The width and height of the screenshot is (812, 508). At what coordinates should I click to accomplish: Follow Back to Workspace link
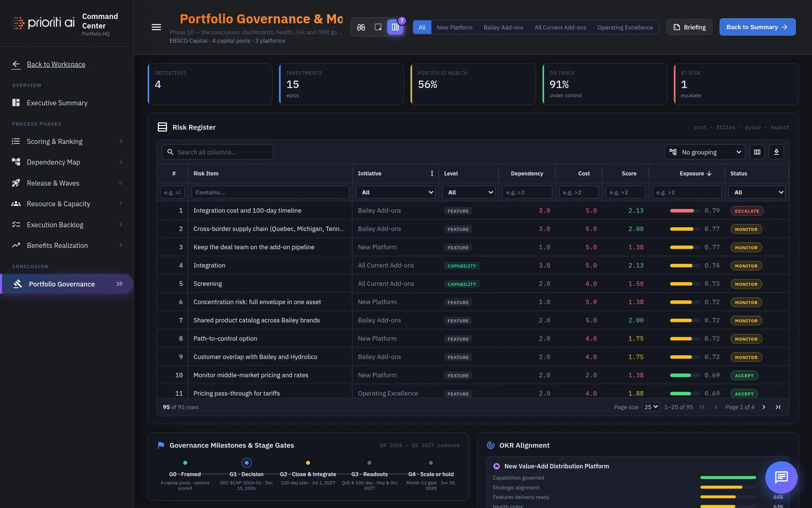tap(56, 64)
